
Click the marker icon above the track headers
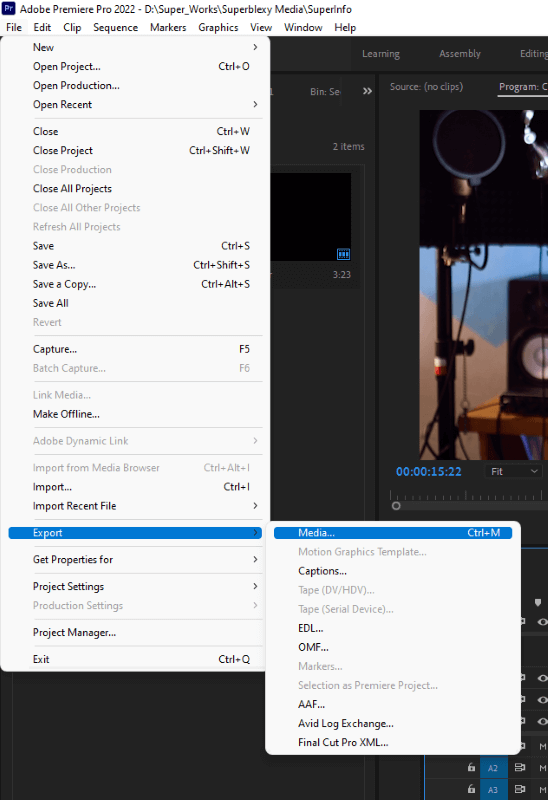tap(538, 603)
